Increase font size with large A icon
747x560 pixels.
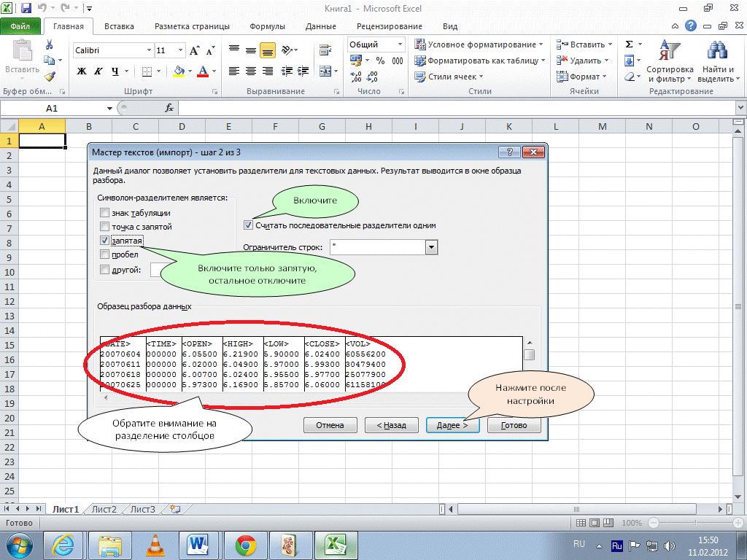[194, 50]
